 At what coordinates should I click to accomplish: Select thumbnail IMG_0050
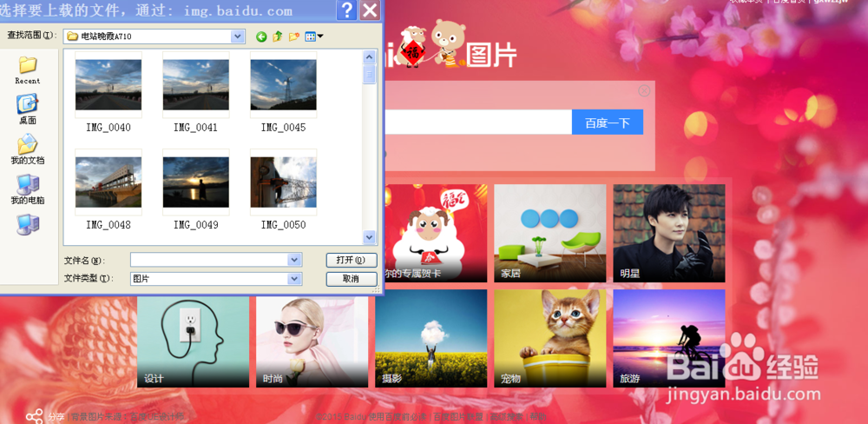[x=284, y=182]
